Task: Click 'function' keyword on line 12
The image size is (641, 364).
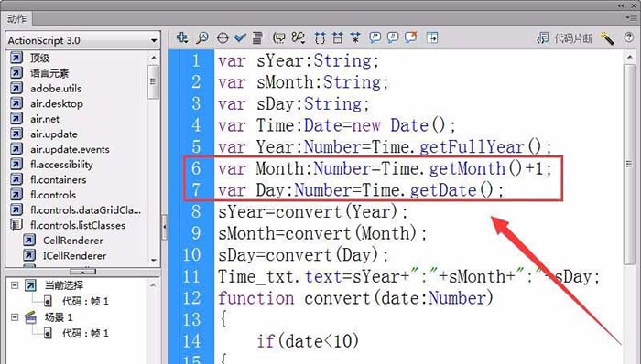Action: [x=255, y=298]
